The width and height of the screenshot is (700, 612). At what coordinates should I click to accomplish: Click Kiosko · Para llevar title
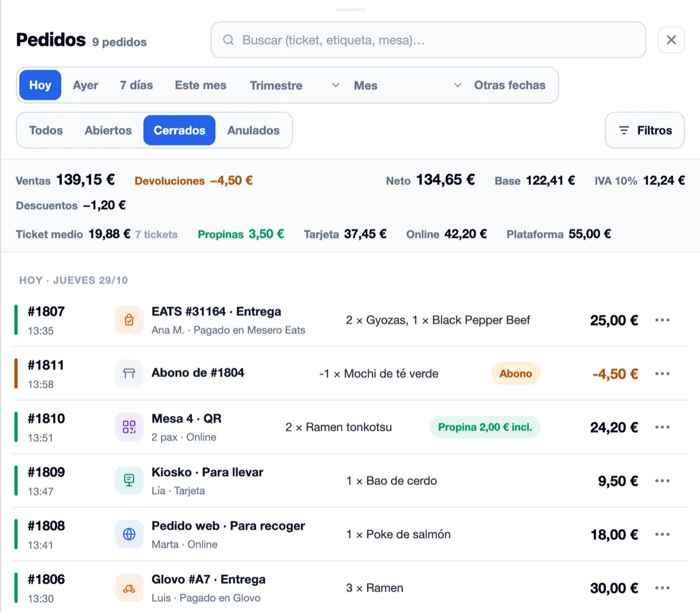pyautogui.click(x=207, y=472)
